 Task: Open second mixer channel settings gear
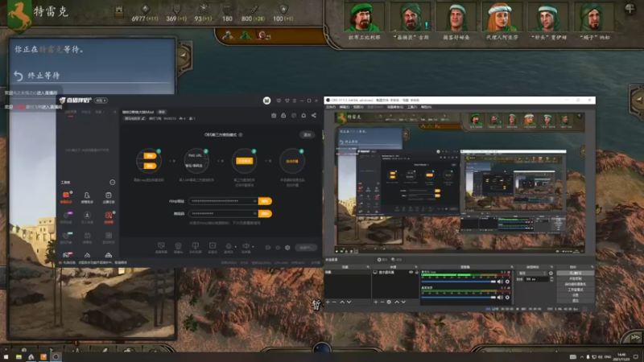[507, 297]
